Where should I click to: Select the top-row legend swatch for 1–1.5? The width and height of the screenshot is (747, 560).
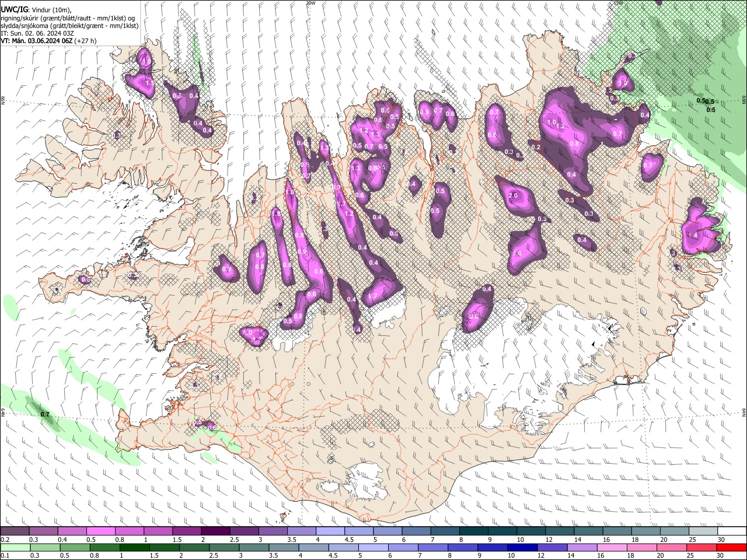[x=158, y=531]
